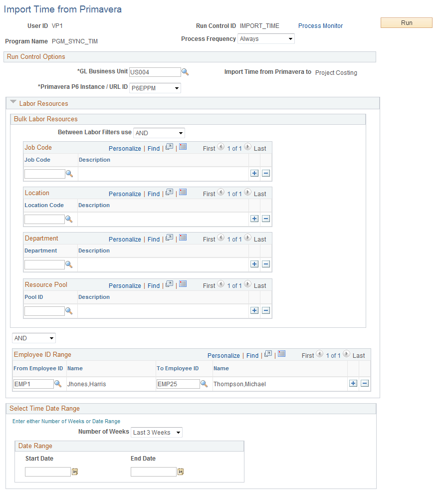The image size is (448, 495).
Task: Open To Employee ID lookup magnifier
Action: (x=204, y=384)
